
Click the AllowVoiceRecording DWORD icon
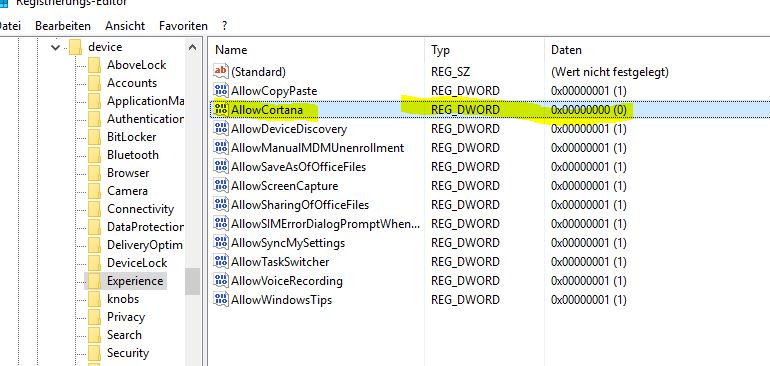pos(221,281)
